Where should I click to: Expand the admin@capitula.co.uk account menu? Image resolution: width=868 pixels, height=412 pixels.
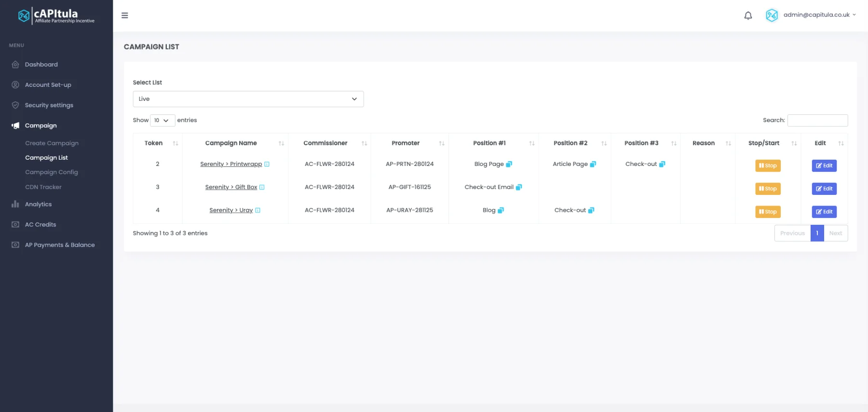coord(819,15)
